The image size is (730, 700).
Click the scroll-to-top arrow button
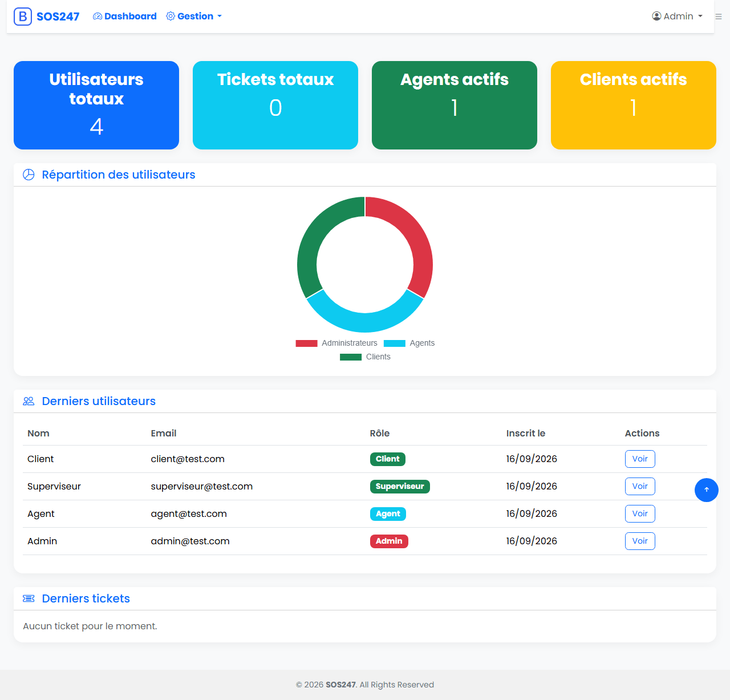tap(707, 490)
